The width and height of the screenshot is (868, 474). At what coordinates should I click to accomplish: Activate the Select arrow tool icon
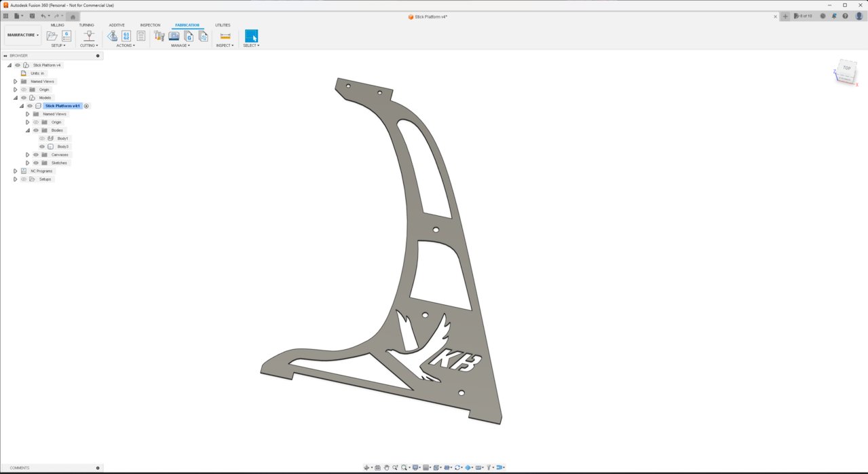pos(251,36)
